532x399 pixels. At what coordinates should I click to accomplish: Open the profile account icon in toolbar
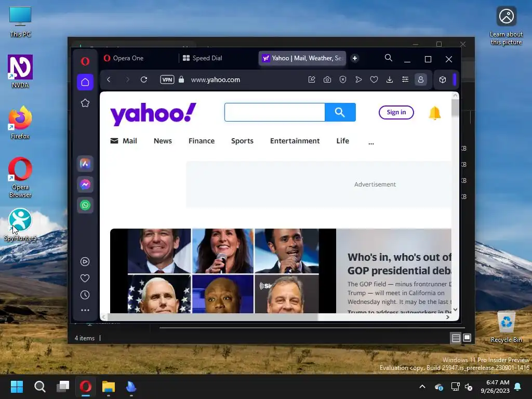(421, 79)
